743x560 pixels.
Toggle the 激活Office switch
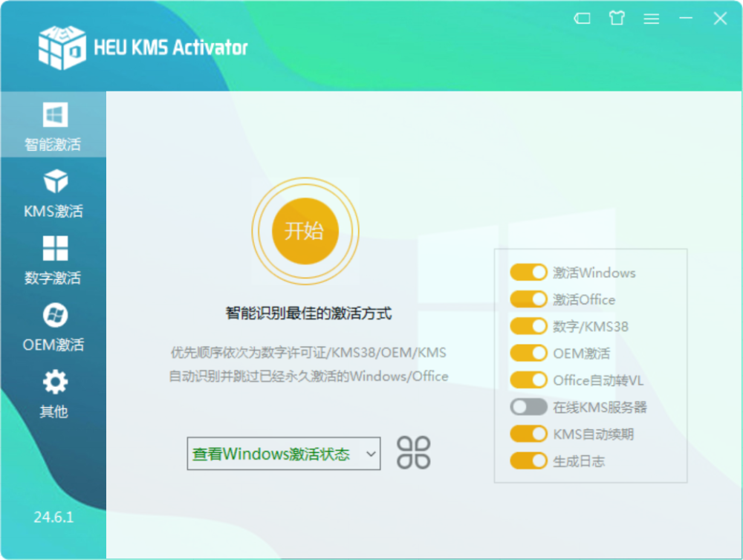click(x=529, y=299)
